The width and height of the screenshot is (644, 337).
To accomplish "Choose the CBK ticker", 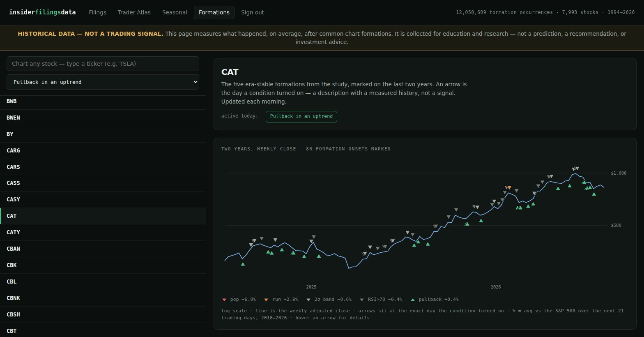I will pos(103,265).
